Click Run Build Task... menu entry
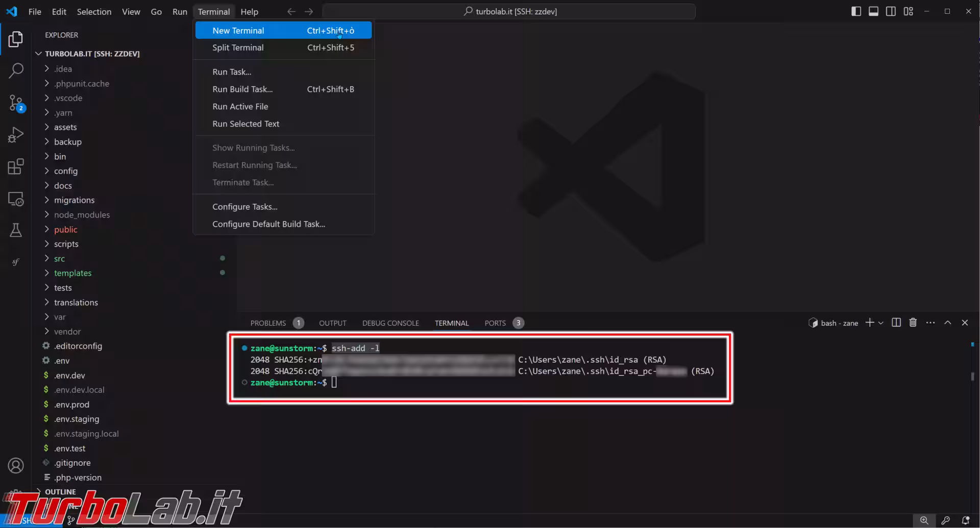Screen dimensions: 980x528 click(242, 89)
